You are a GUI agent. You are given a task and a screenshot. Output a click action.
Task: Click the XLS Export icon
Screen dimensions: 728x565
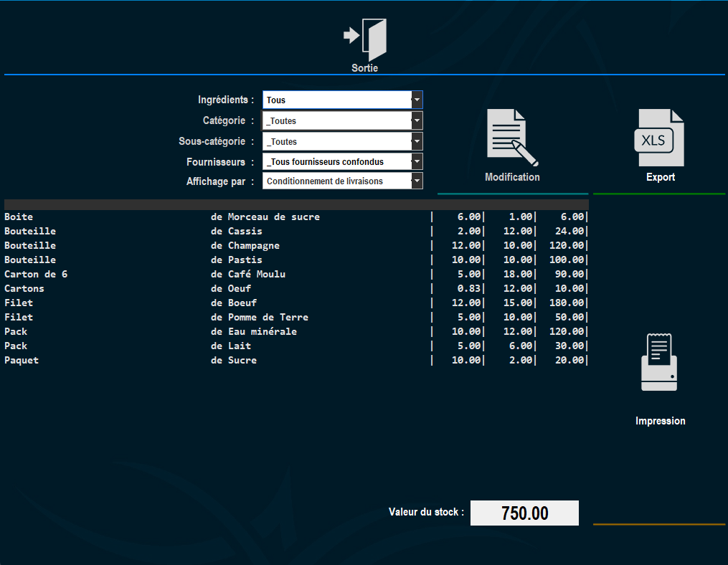coord(659,138)
